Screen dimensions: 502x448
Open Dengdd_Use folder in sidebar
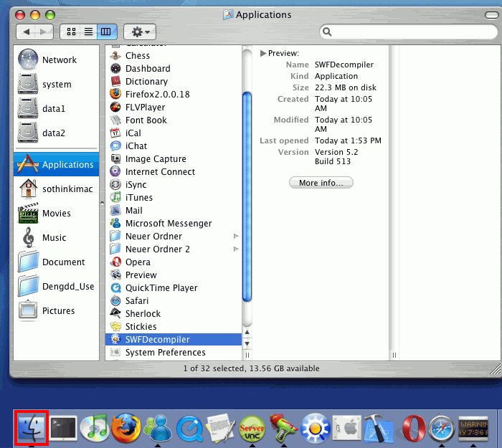click(57, 286)
